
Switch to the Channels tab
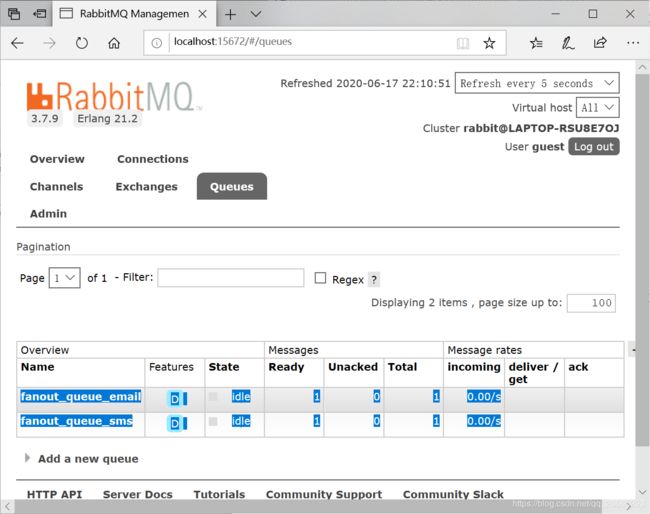[56, 187]
